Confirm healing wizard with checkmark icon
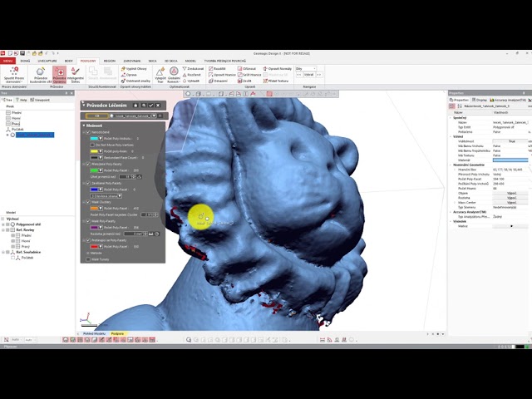 coord(150,106)
